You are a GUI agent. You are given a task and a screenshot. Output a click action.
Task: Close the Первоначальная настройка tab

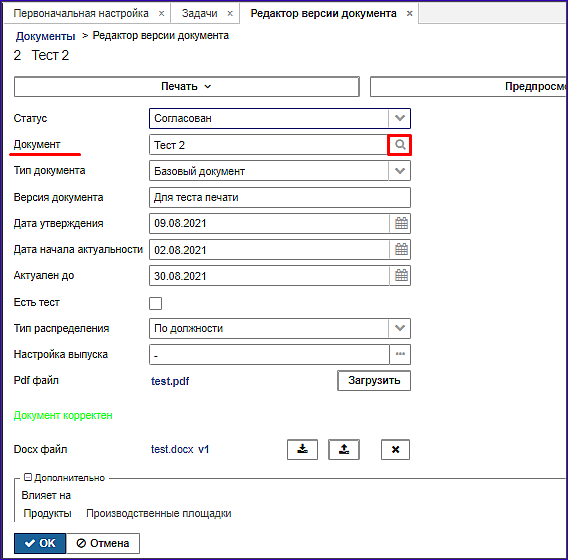[x=162, y=13]
